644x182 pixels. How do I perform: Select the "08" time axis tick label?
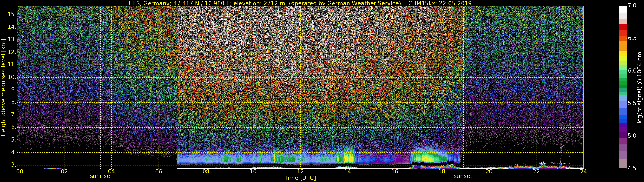[206, 172]
